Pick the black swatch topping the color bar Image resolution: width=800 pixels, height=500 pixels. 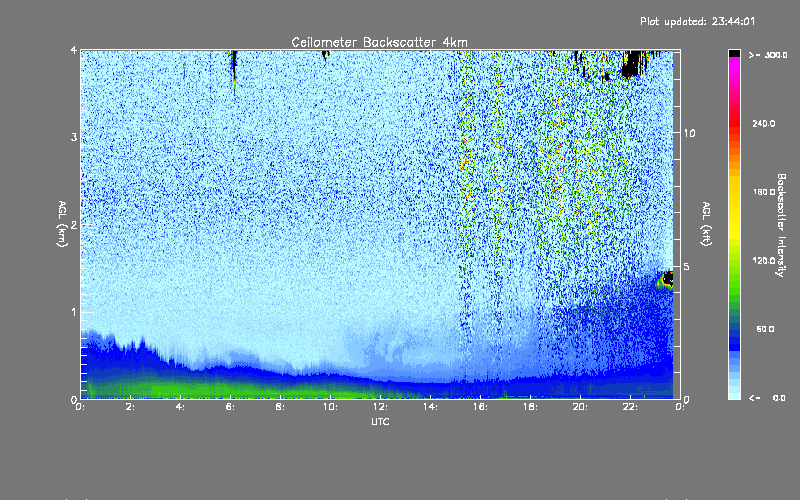pyautogui.click(x=734, y=53)
